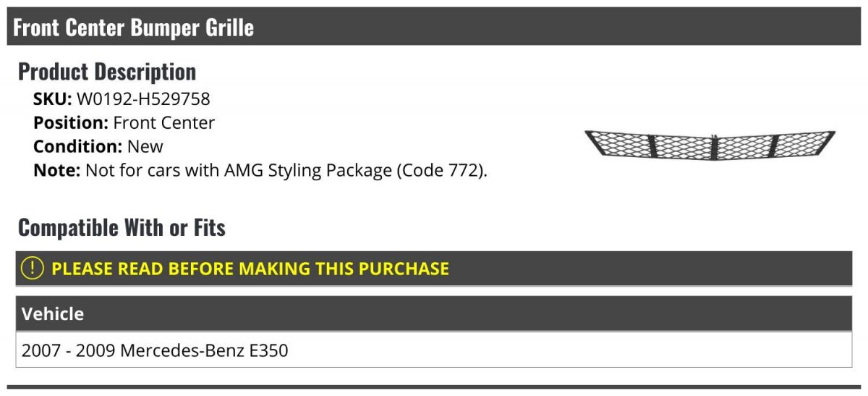This screenshot has width=868, height=396.
Task: Click the Condition label
Action: [x=78, y=147]
